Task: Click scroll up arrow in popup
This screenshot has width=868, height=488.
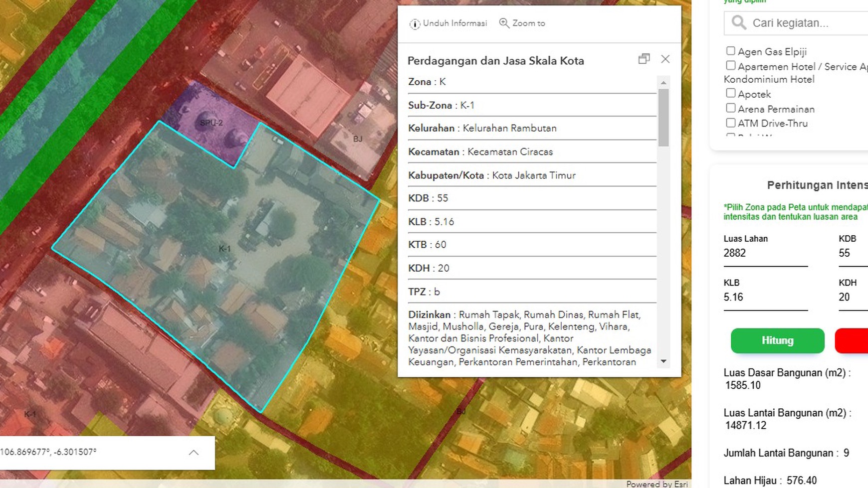Action: click(x=663, y=83)
